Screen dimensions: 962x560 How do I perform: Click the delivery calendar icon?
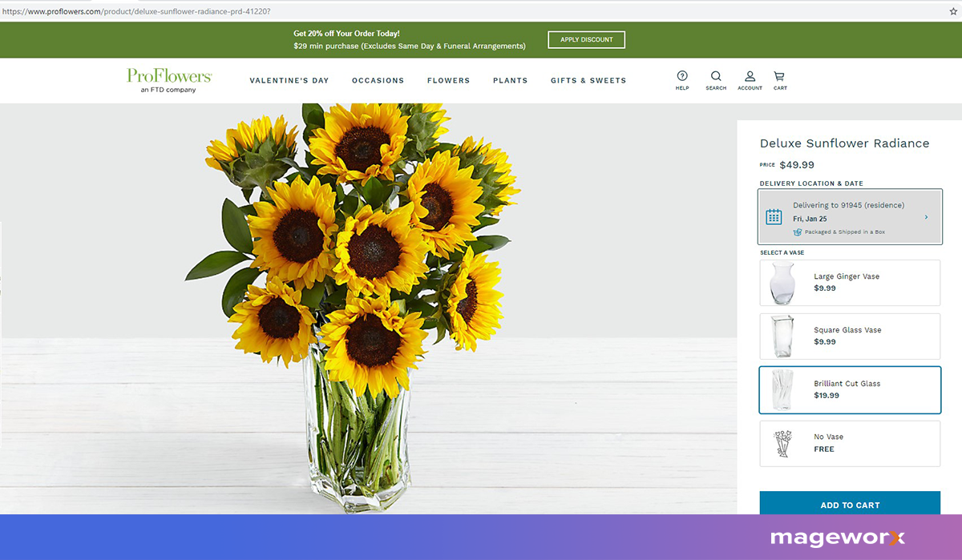(773, 216)
